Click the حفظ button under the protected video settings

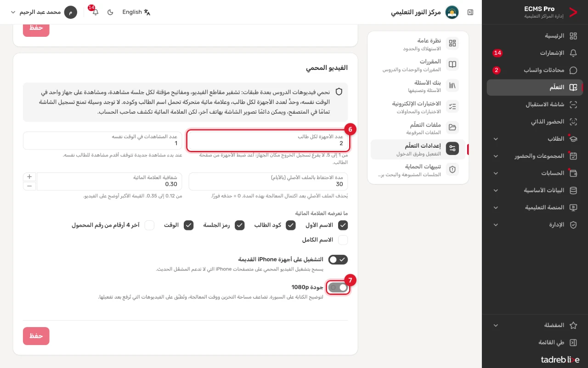(x=36, y=336)
